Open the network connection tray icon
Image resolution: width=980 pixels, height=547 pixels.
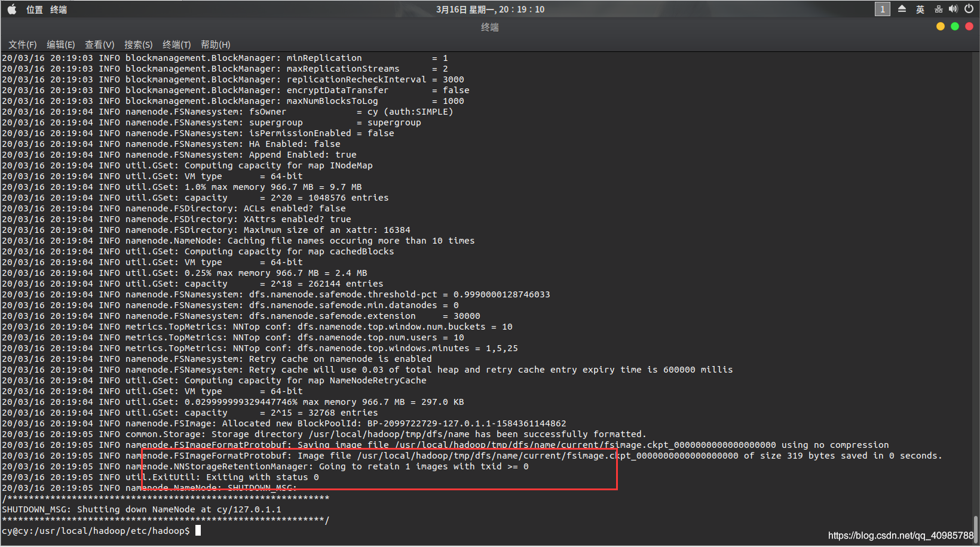pyautogui.click(x=939, y=9)
